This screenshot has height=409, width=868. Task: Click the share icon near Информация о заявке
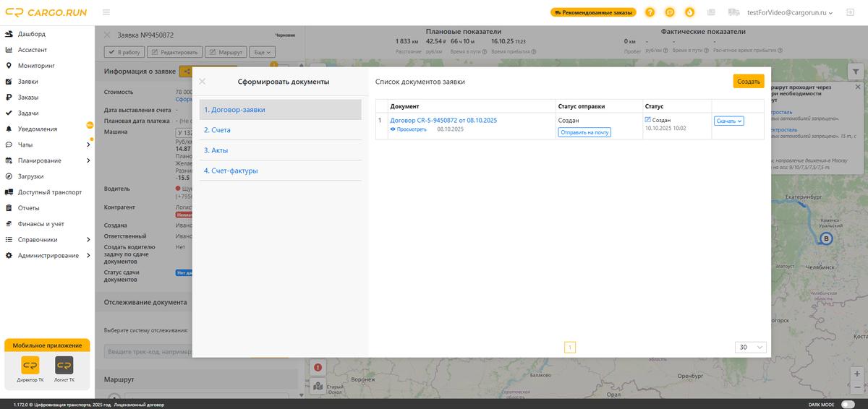coord(186,72)
